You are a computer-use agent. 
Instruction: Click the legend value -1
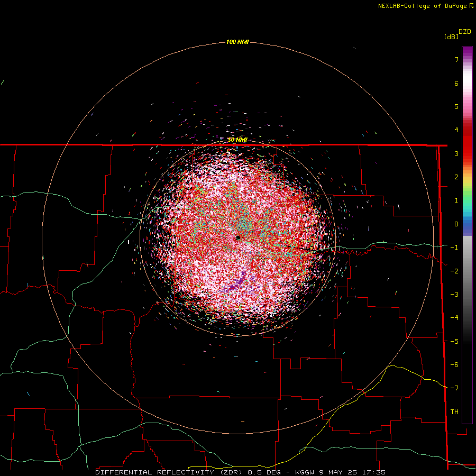click(x=454, y=248)
